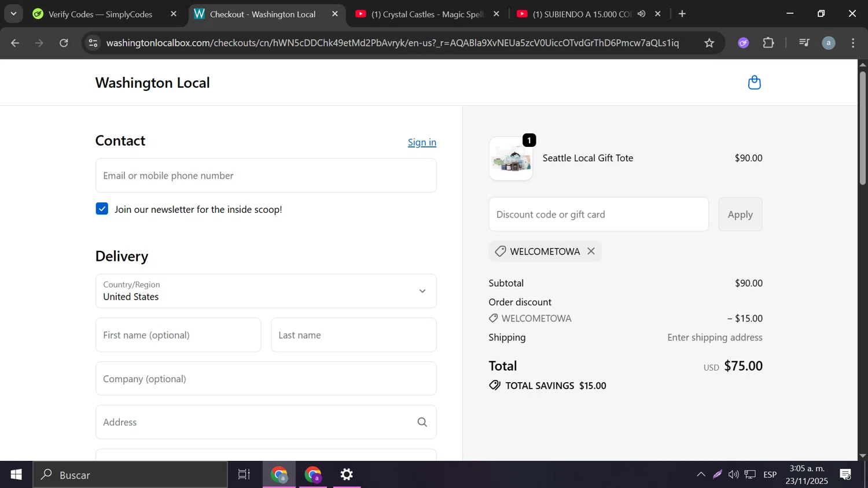Click the address search magnifier icon
Screen dimensions: 868x488
(x=422, y=422)
